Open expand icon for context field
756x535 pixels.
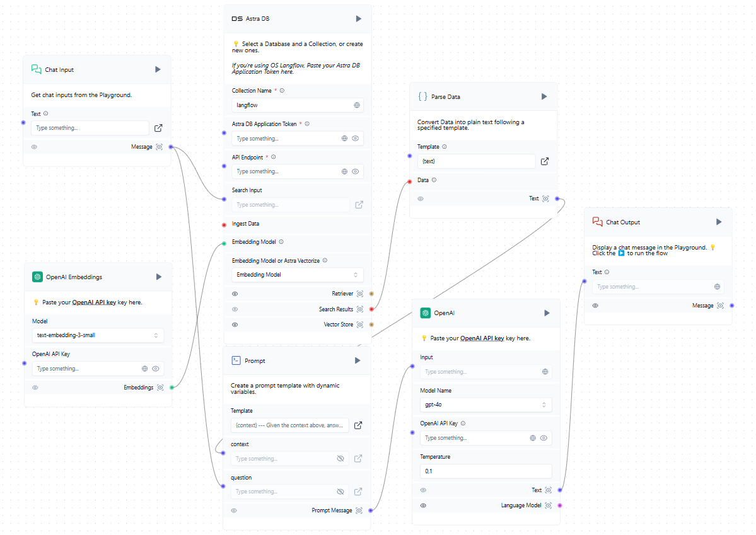click(x=358, y=458)
